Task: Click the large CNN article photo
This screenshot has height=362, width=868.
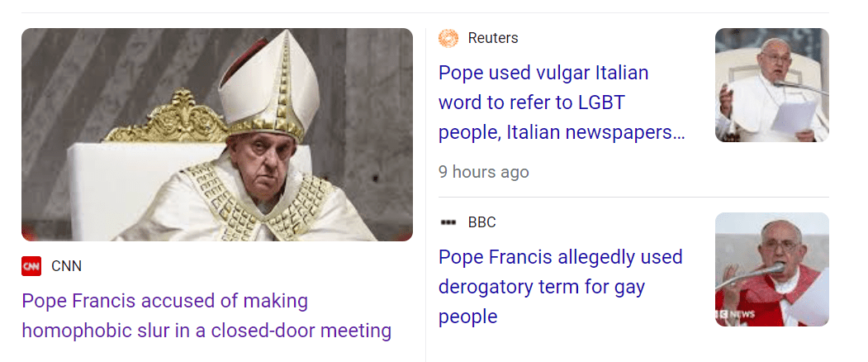Action: tap(216, 135)
